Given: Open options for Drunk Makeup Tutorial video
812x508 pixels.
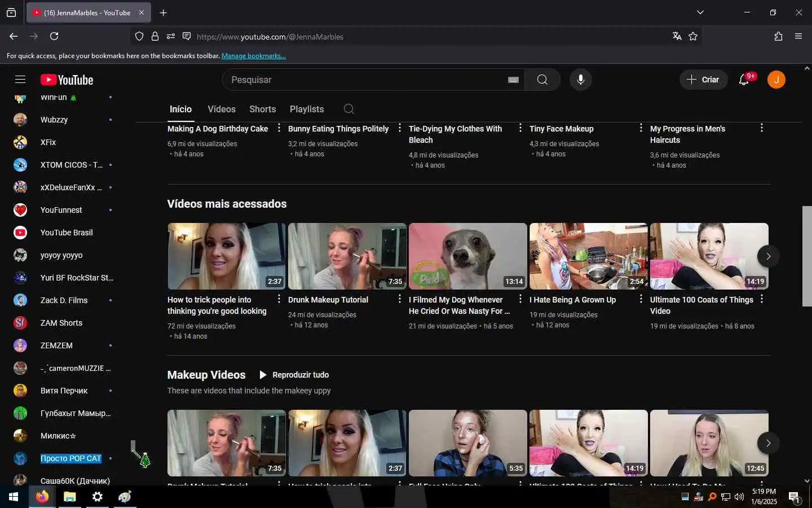Looking at the screenshot, I should pos(400,299).
